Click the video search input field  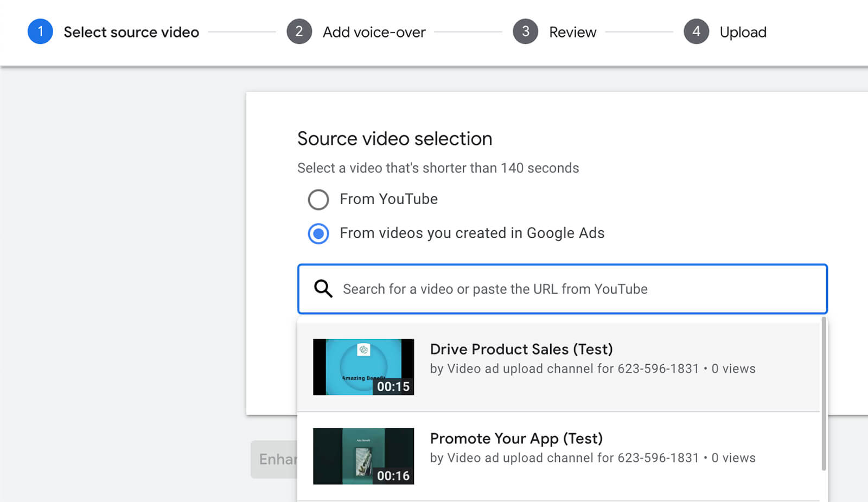[x=562, y=289]
